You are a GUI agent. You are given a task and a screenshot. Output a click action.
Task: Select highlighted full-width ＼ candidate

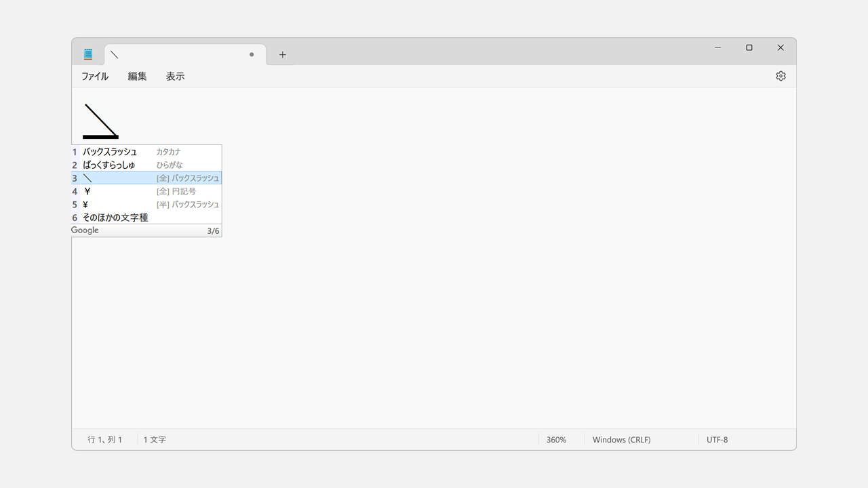click(x=146, y=178)
